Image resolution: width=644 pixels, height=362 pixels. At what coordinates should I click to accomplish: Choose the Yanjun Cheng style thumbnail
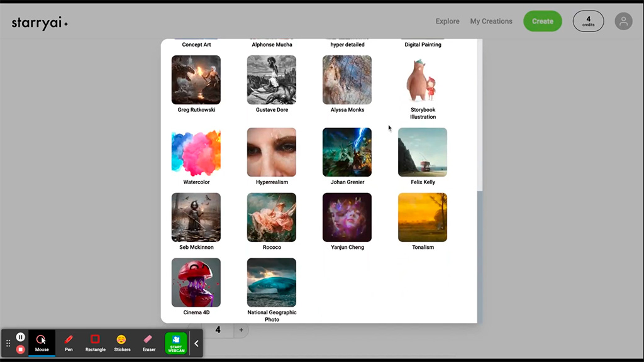(347, 217)
